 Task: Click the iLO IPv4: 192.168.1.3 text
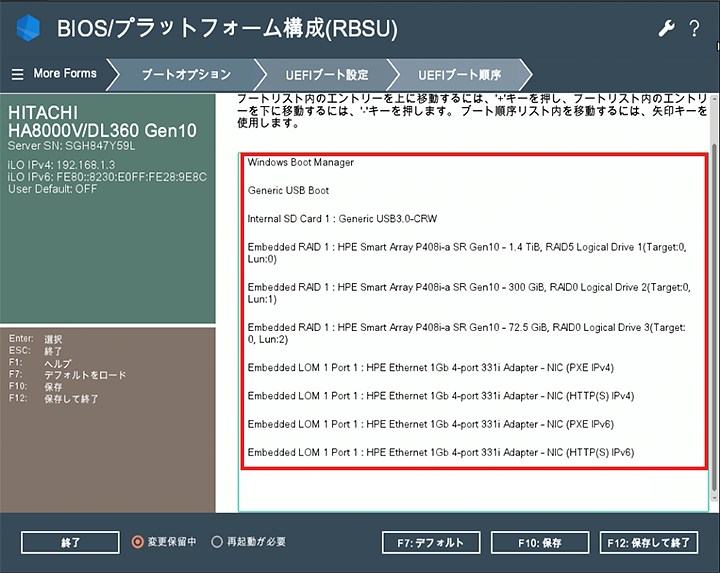click(62, 165)
